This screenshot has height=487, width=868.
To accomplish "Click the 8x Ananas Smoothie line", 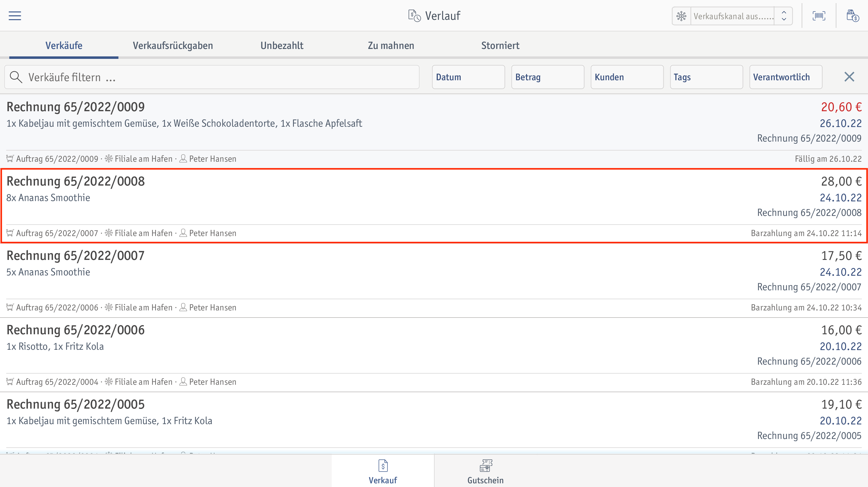I will tap(48, 198).
